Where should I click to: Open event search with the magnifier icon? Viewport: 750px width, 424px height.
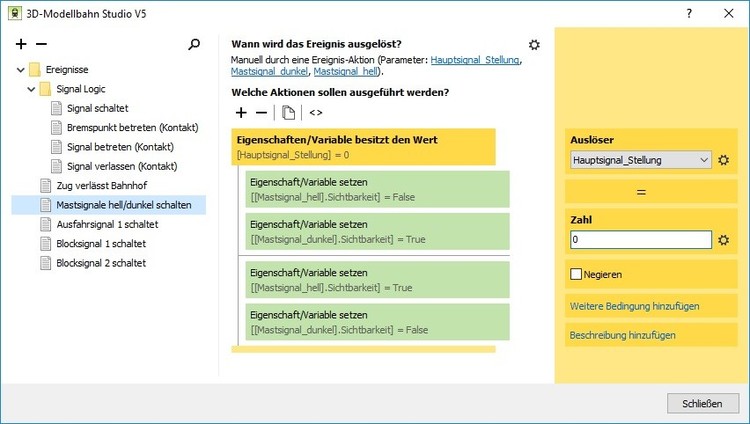pos(194,45)
